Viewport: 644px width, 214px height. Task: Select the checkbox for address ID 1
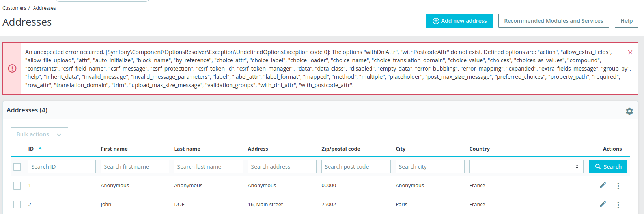pyautogui.click(x=17, y=186)
